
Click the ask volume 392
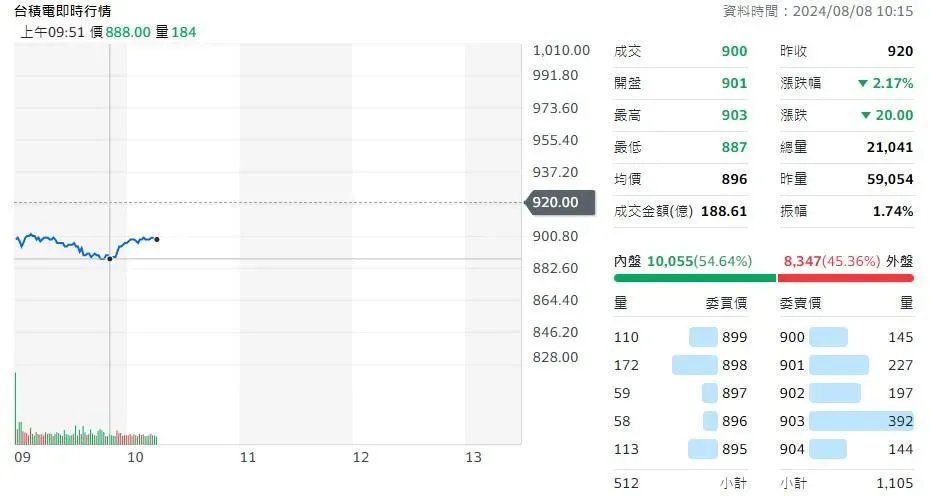901,421
